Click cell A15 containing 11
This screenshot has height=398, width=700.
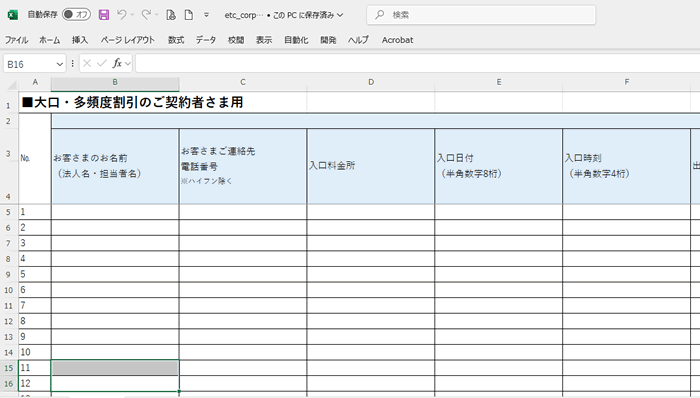click(35, 368)
